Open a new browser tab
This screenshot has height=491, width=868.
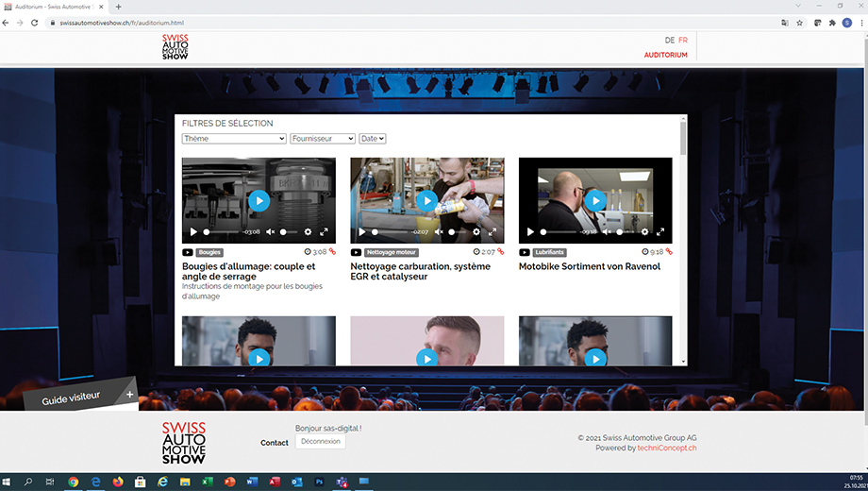click(x=119, y=7)
